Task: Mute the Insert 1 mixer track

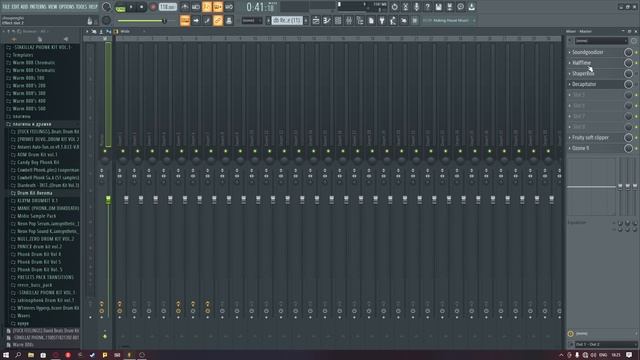Action: 123,151
